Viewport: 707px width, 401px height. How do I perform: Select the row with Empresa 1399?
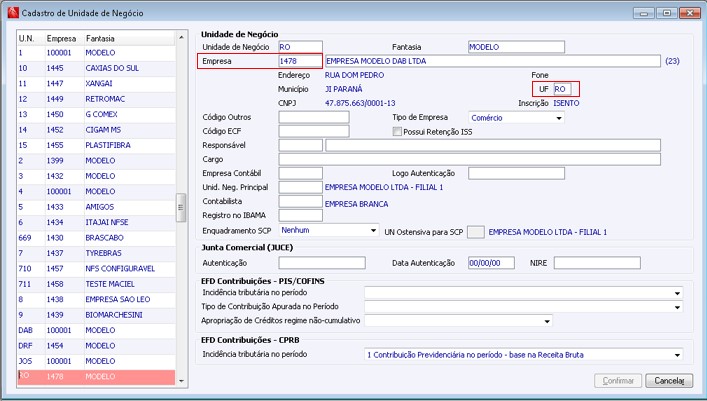(96, 161)
